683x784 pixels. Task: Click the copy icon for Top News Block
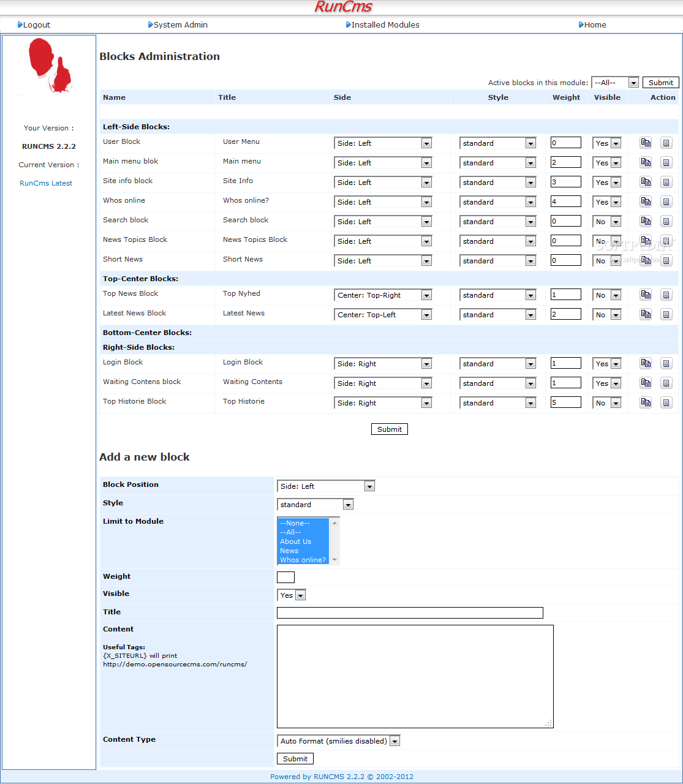(x=646, y=295)
